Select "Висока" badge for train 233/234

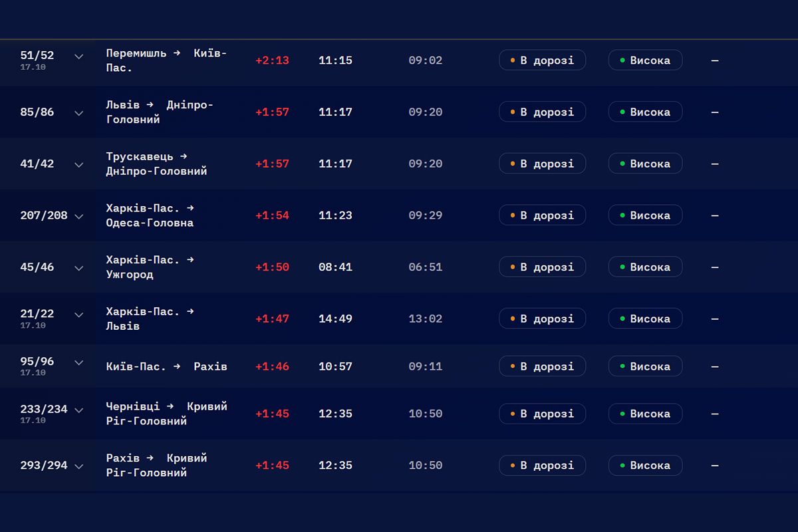[x=645, y=414]
